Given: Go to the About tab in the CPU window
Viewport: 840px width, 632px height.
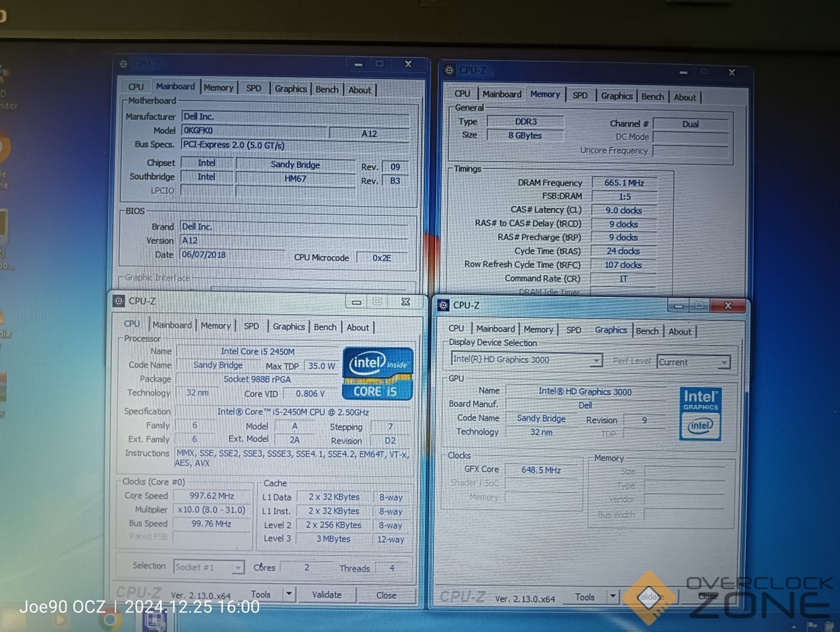Looking at the screenshot, I should click(x=358, y=327).
